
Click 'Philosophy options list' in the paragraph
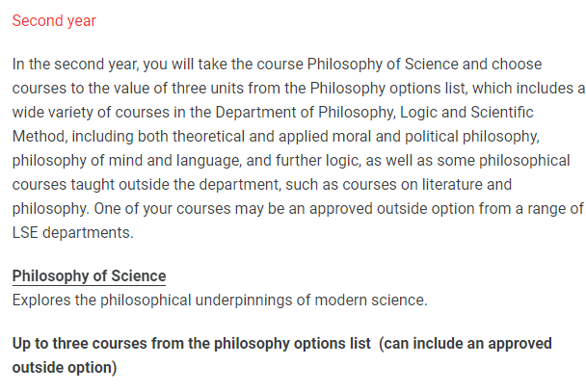click(x=387, y=89)
